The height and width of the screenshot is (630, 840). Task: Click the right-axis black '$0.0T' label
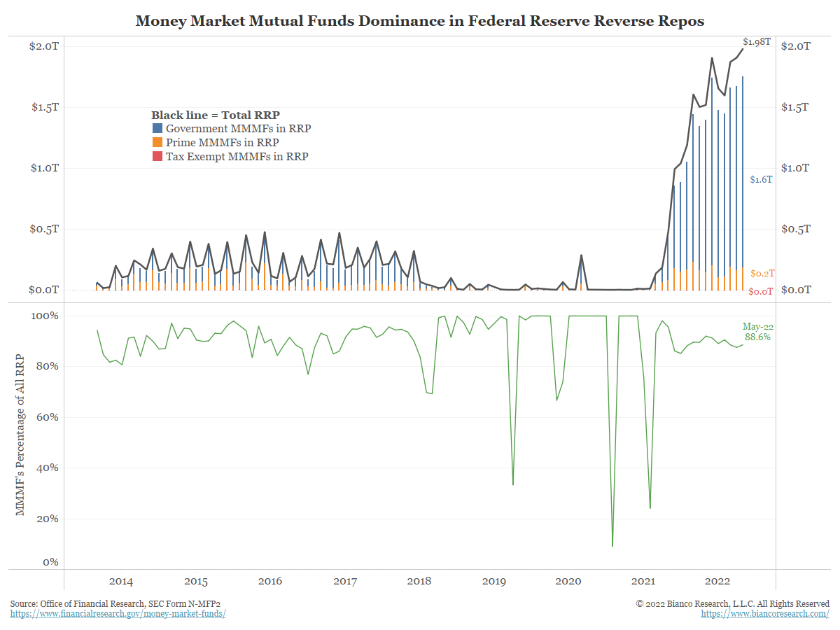tap(797, 290)
